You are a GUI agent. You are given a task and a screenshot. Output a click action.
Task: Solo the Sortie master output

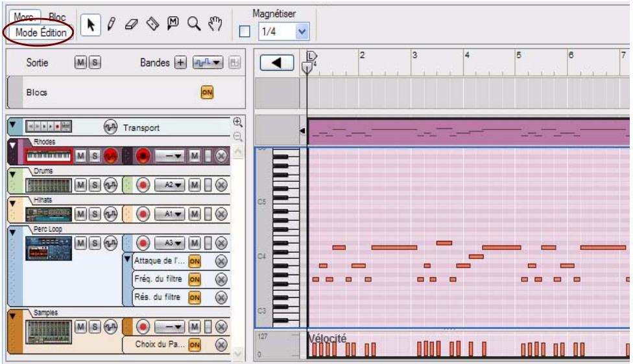95,62
